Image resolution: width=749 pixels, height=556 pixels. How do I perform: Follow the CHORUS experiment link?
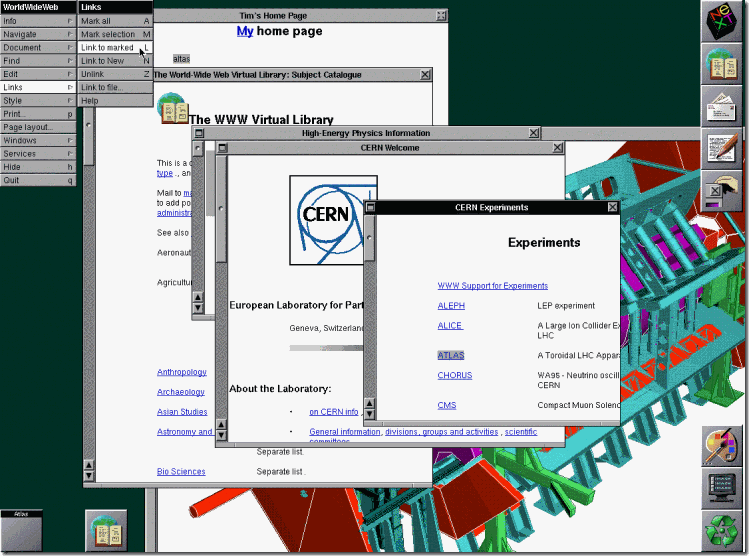point(455,375)
